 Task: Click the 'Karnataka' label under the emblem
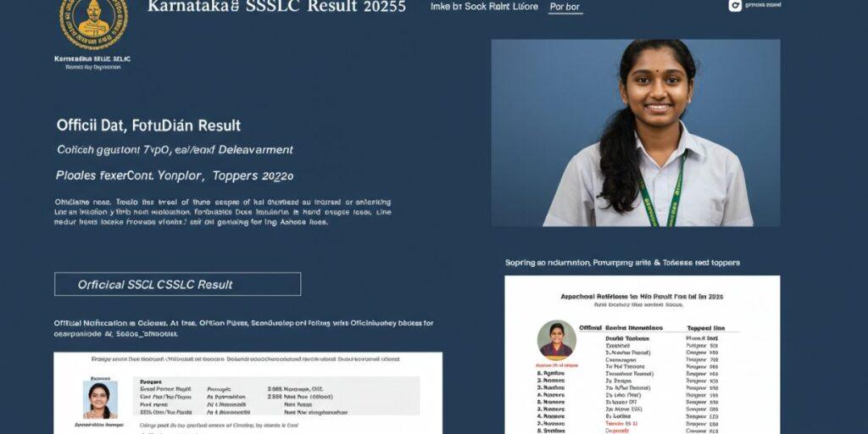[x=92, y=58]
